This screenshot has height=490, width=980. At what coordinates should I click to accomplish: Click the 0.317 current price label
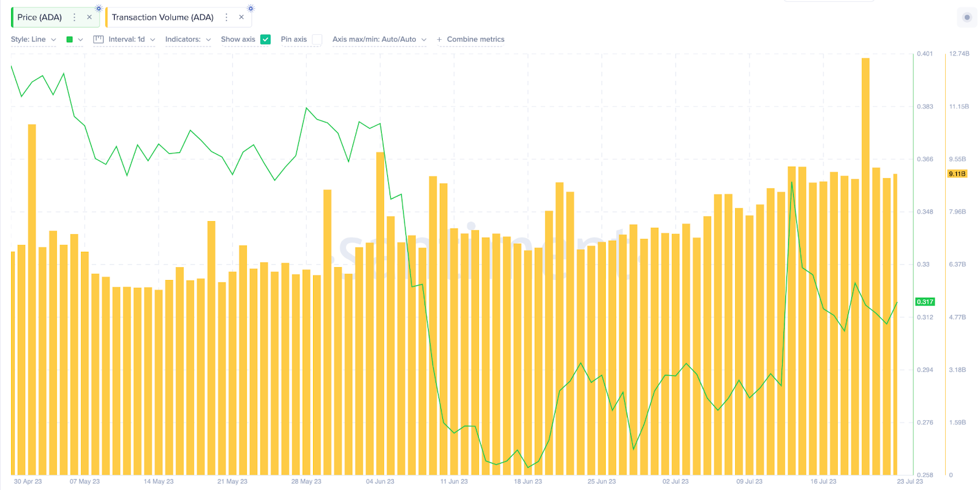[x=925, y=301]
